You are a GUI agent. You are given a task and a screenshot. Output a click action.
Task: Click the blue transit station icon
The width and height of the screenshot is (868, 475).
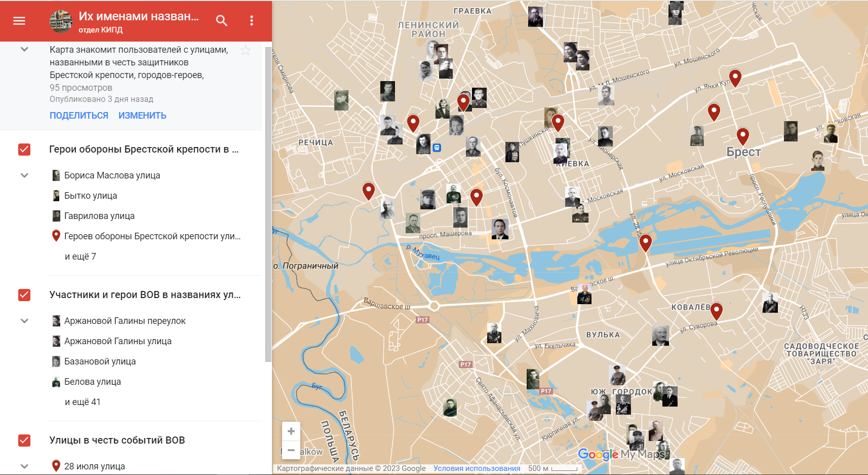click(437, 148)
